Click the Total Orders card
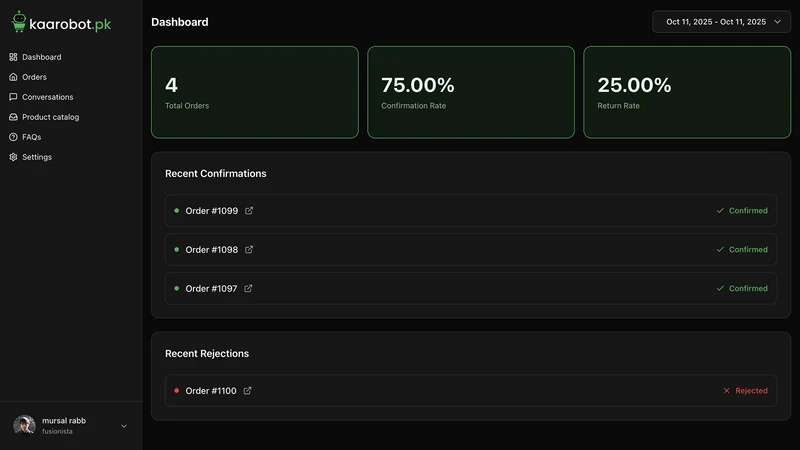 pyautogui.click(x=255, y=92)
